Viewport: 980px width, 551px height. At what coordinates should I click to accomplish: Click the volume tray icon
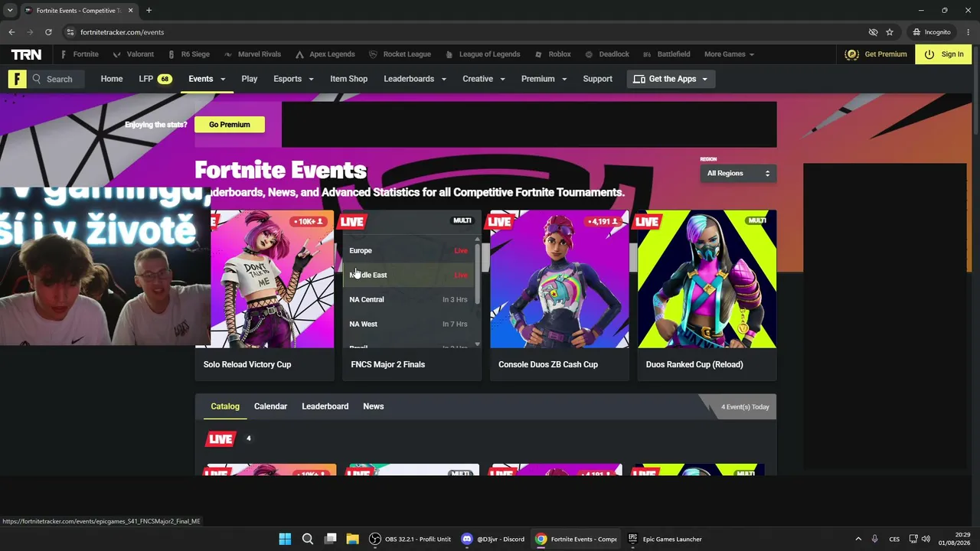point(926,539)
